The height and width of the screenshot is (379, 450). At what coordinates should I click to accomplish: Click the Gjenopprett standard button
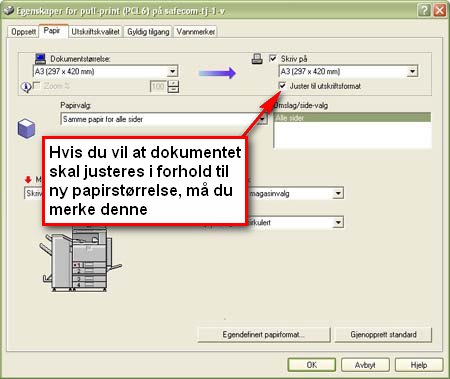click(383, 335)
